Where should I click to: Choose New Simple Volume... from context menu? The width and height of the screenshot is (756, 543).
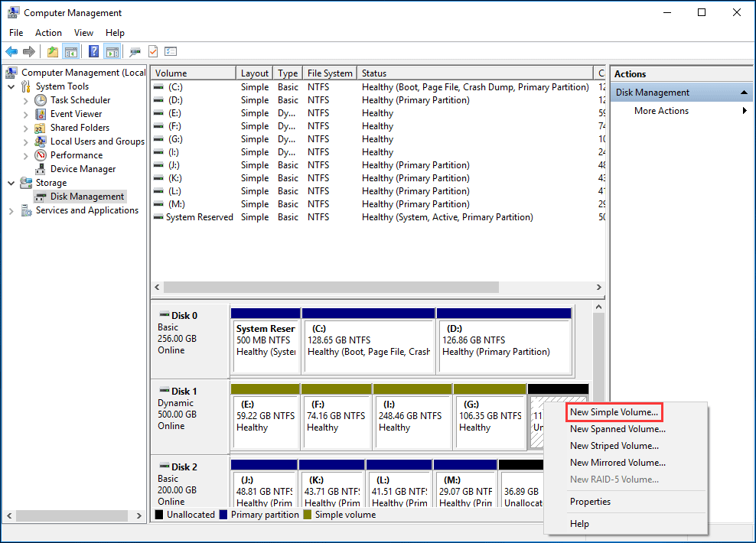point(614,412)
